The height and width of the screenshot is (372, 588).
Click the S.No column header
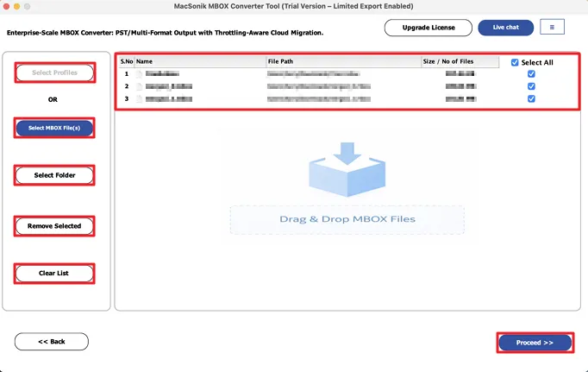click(x=127, y=61)
